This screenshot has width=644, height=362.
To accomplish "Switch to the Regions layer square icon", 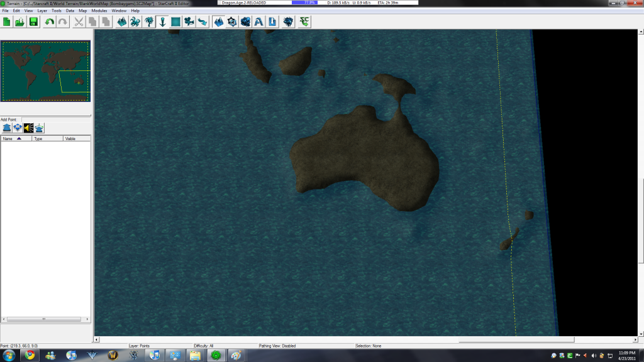I will [176, 22].
